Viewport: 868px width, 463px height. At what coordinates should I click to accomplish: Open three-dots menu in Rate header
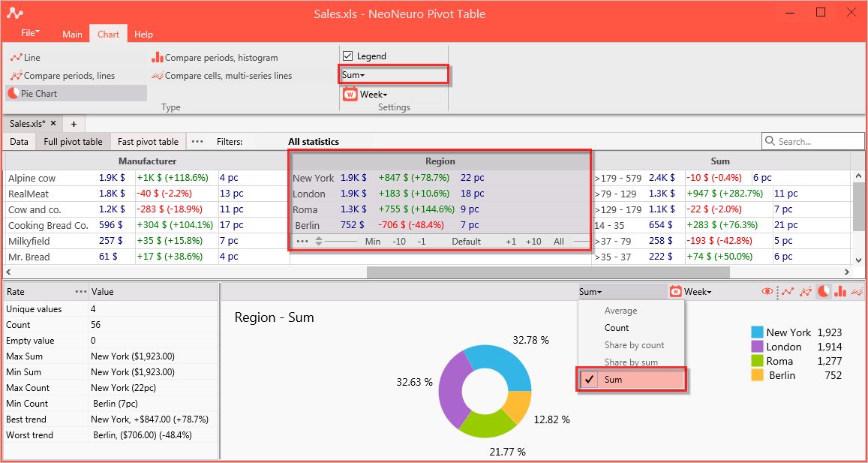tap(81, 292)
